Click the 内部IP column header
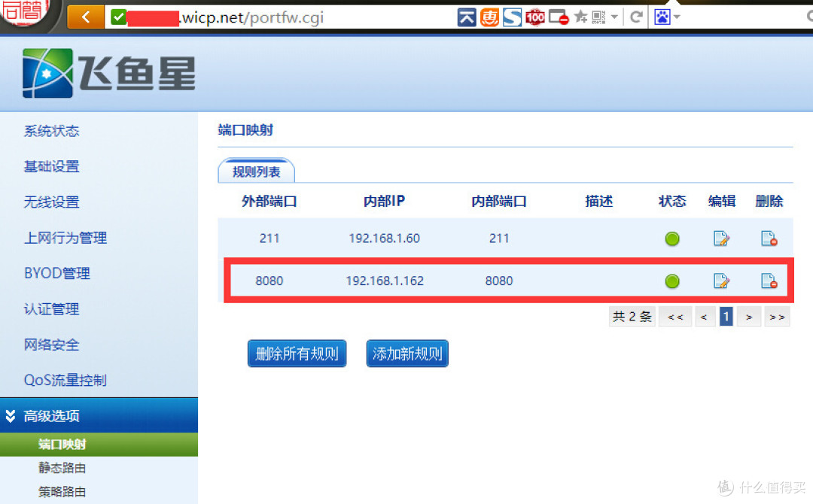Image resolution: width=813 pixels, height=504 pixels. pyautogui.click(x=384, y=201)
